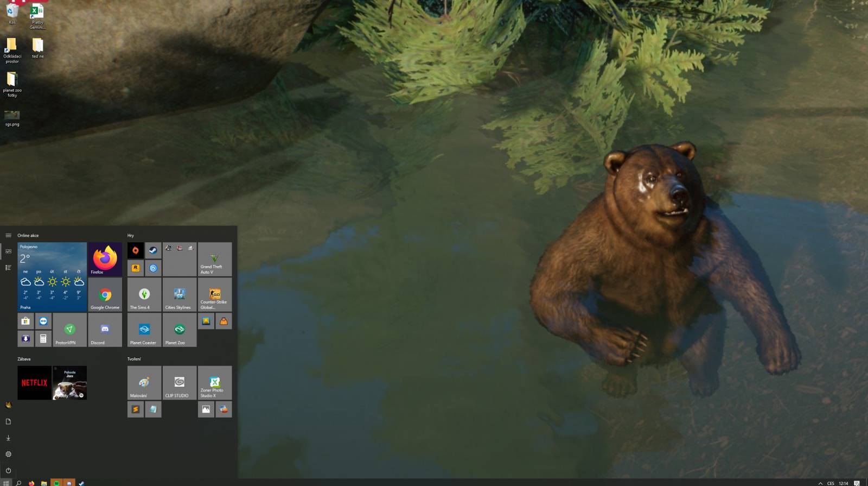868x486 pixels.
Task: Change the CES keyboard language indicator
Action: (831, 483)
